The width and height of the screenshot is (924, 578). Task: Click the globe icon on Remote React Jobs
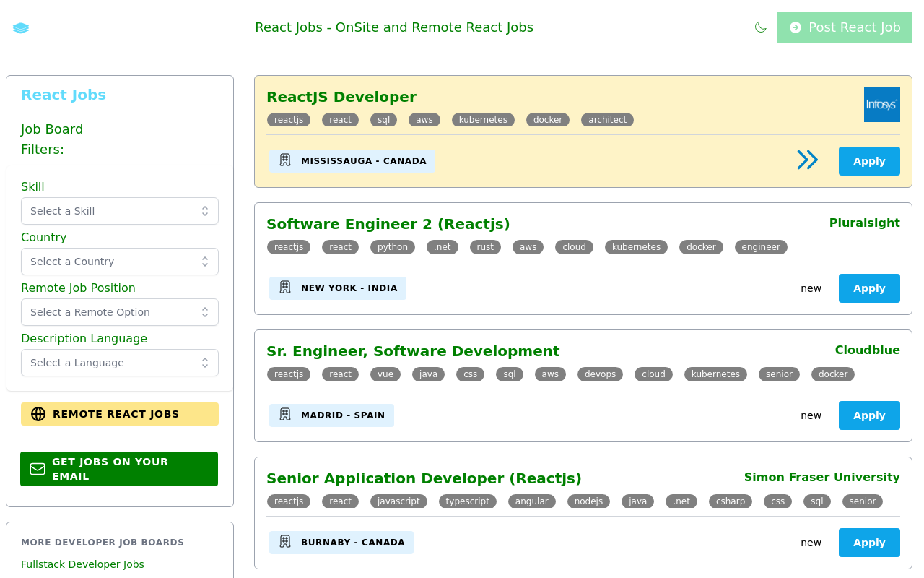tap(38, 414)
